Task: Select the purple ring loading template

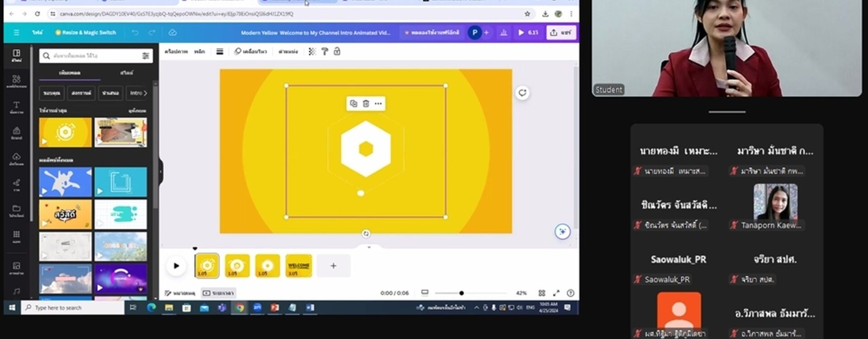Action: (121, 279)
